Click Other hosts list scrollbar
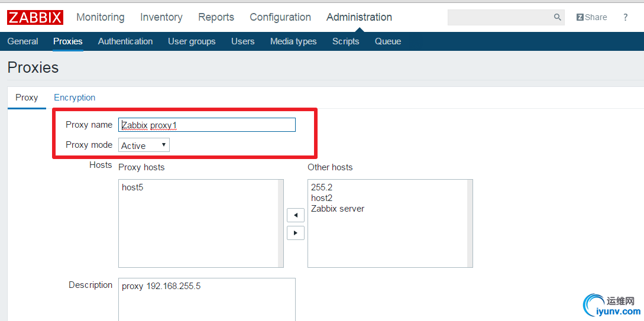 click(x=470, y=223)
